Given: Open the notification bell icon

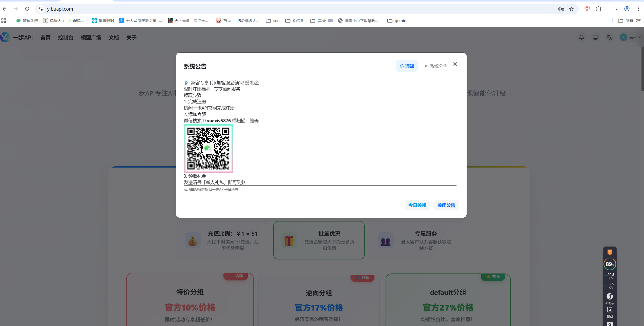Looking at the screenshot, I should click(581, 37).
